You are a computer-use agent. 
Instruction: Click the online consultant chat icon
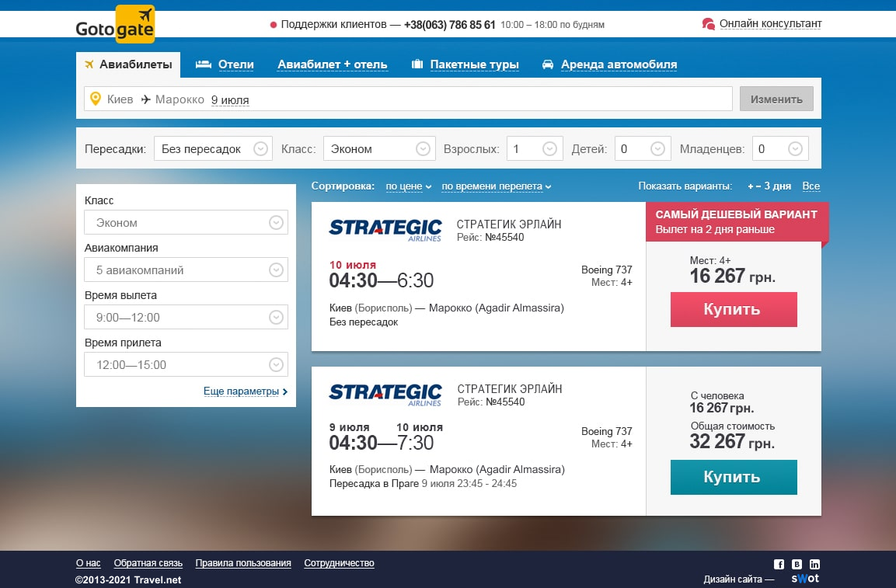[x=708, y=24]
